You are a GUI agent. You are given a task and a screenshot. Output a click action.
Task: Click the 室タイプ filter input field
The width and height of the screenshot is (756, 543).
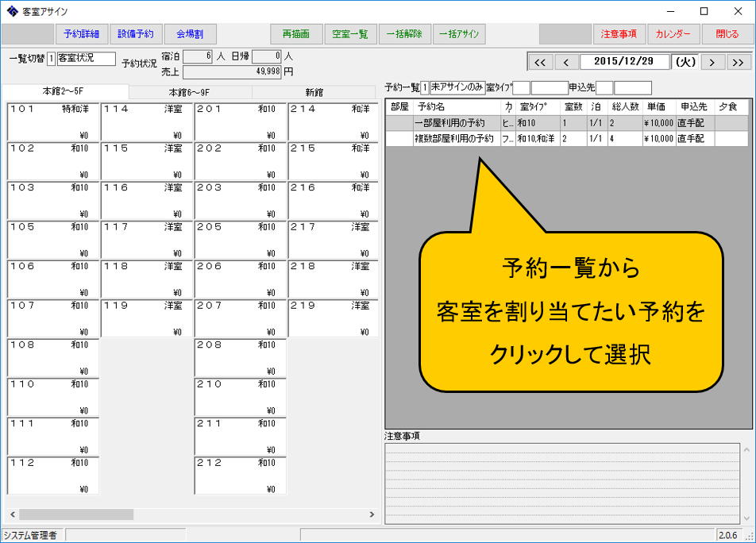[522, 87]
